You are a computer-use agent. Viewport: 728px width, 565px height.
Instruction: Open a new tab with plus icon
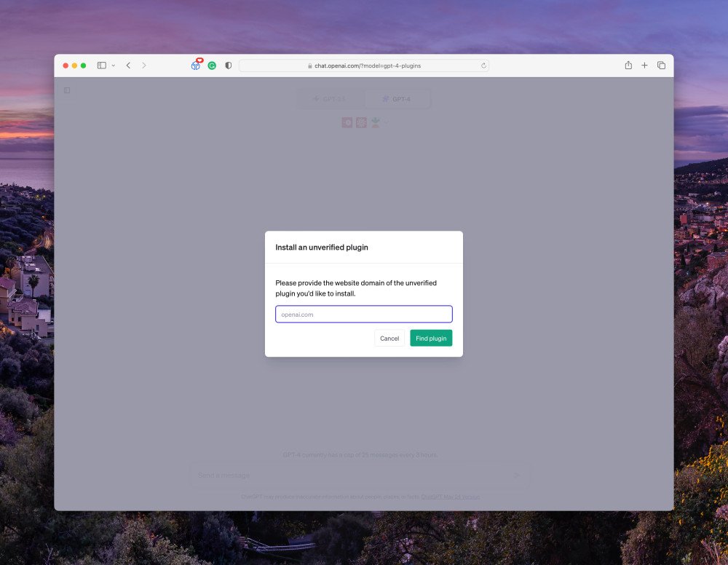tap(644, 66)
